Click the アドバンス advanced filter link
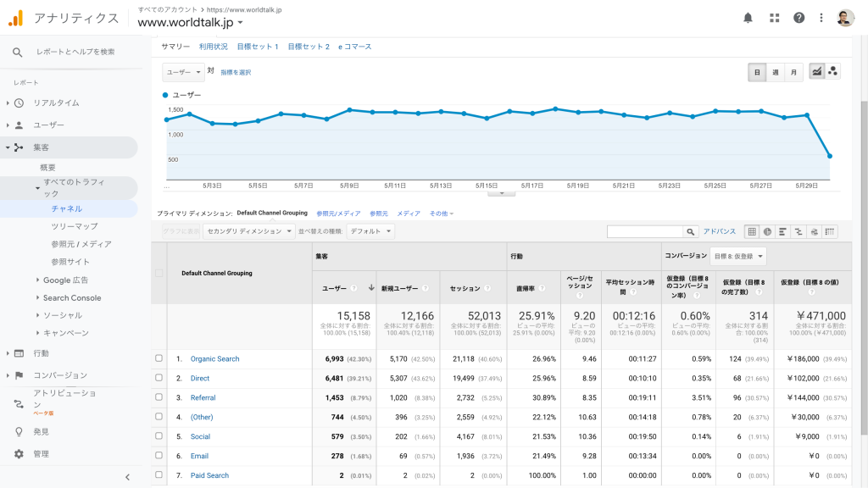Viewport: 868px width, 488px height. [719, 231]
